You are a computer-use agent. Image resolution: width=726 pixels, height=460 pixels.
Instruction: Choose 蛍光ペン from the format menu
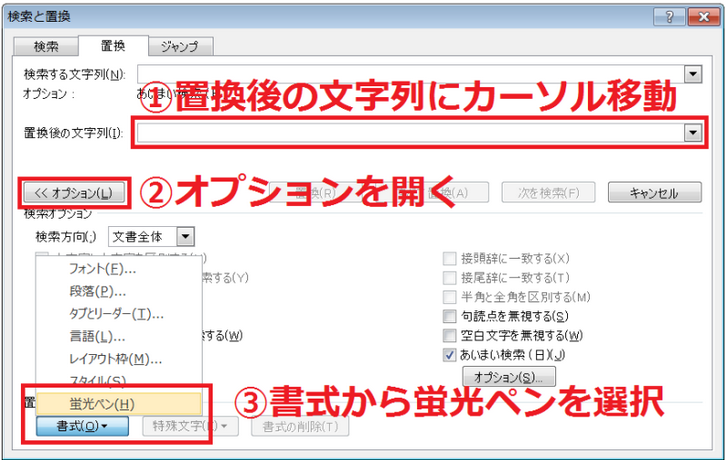point(103,403)
